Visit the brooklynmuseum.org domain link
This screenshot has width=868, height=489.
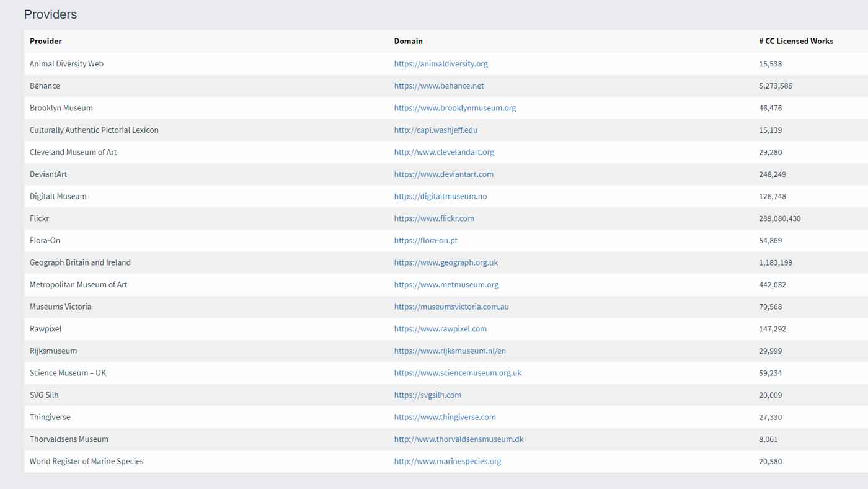pyautogui.click(x=455, y=108)
